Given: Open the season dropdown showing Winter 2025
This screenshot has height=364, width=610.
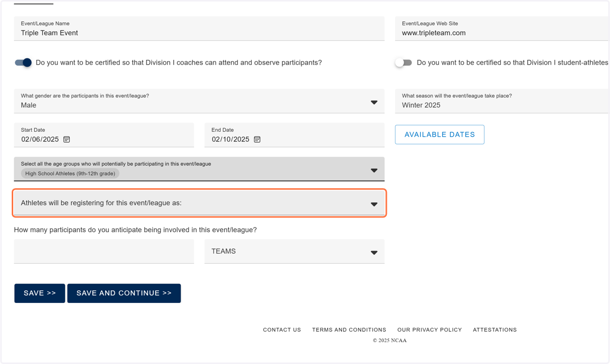Looking at the screenshot, I should coord(502,101).
